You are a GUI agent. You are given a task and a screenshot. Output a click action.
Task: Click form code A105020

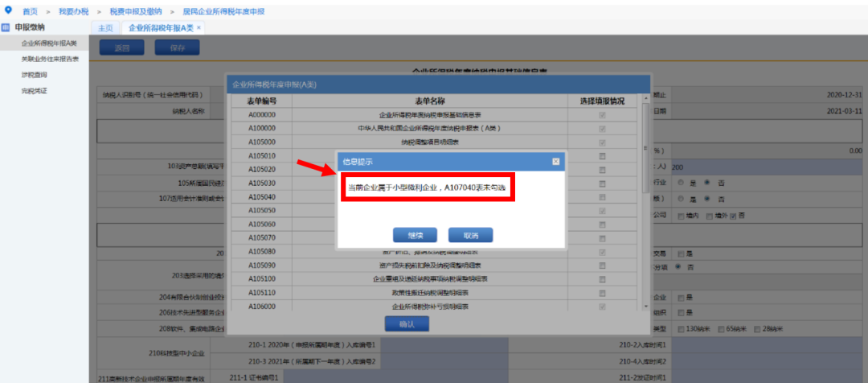[262, 170]
